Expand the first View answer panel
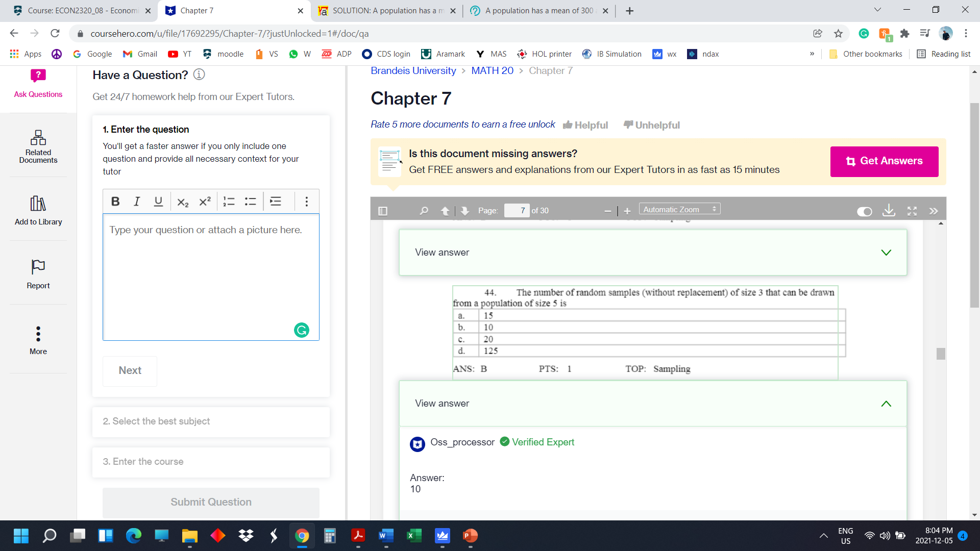Viewport: 980px width, 551px height. (886, 252)
